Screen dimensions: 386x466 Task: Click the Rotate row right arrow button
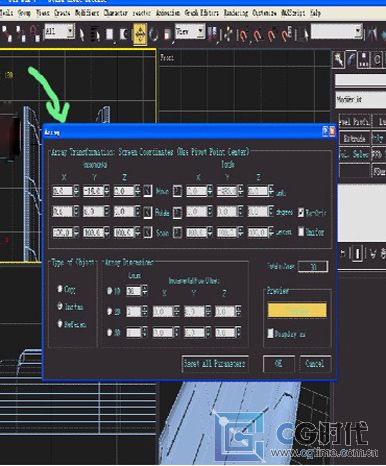point(177,212)
